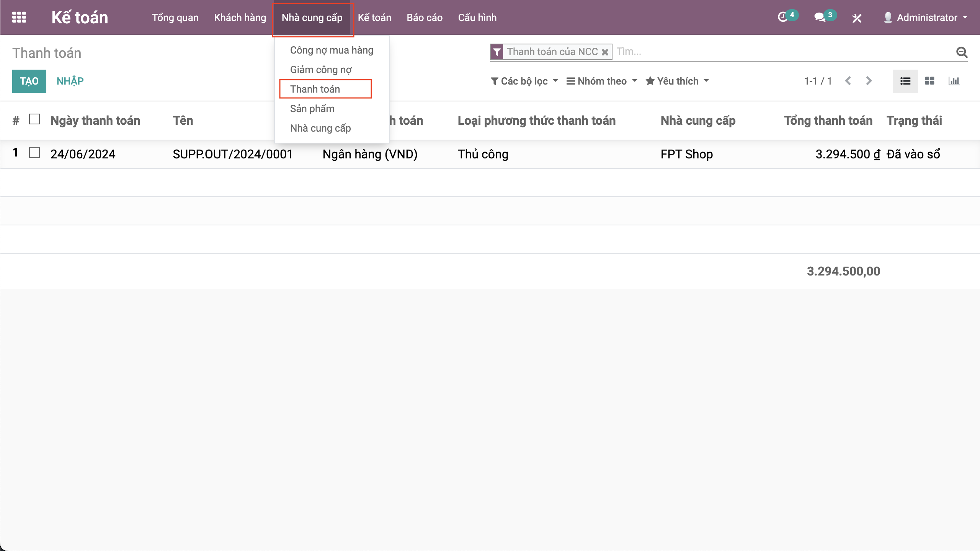The image size is (980, 551).
Task: Remove the Thanh toán của NCC filter
Action: [605, 52]
